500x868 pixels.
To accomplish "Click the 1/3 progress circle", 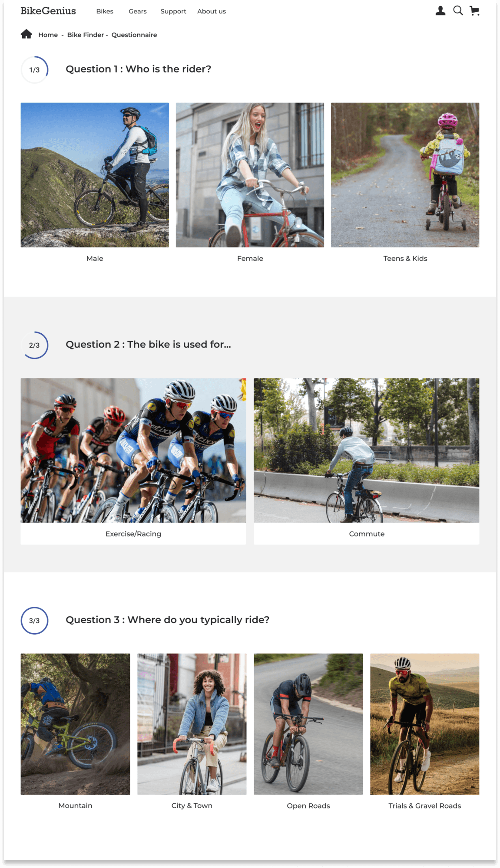I will coord(34,69).
